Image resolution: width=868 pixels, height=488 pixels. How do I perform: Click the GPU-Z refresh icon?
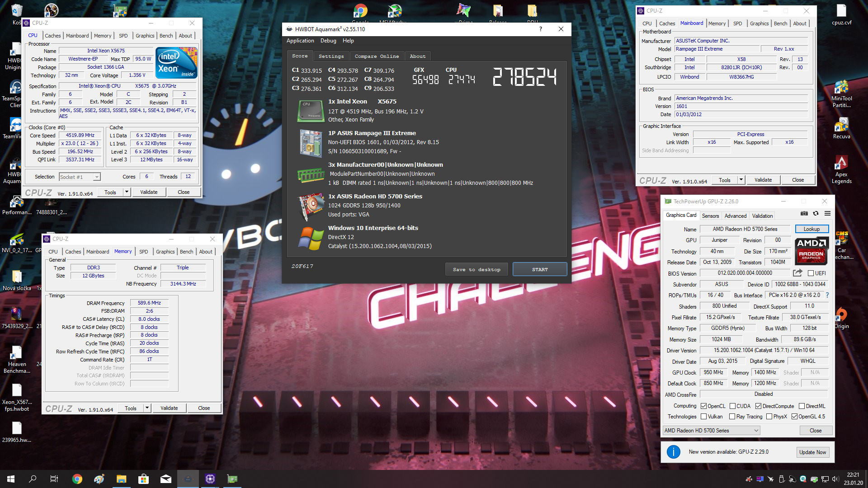pos(816,213)
